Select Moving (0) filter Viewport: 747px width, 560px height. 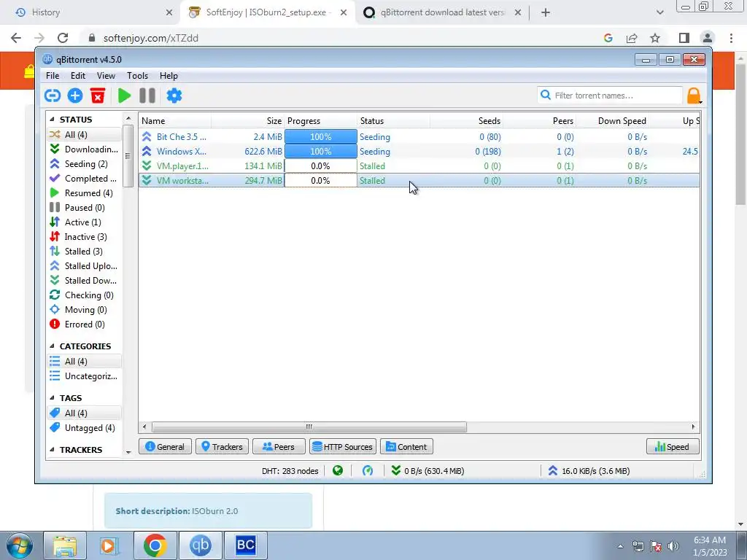point(85,310)
